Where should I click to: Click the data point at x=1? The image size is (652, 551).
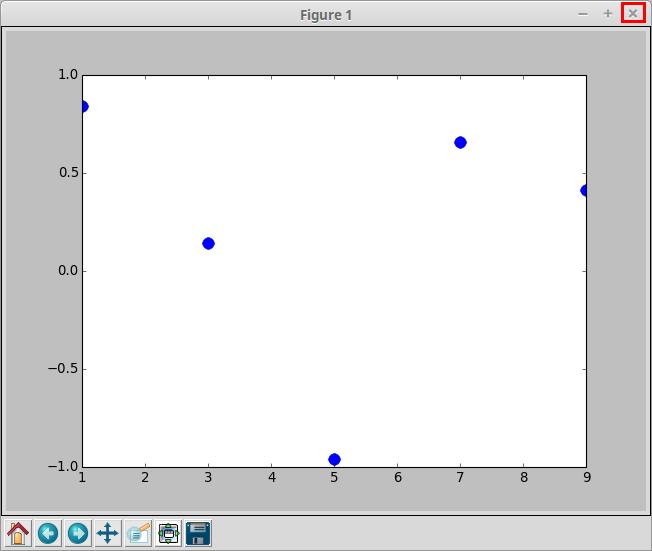(84, 107)
